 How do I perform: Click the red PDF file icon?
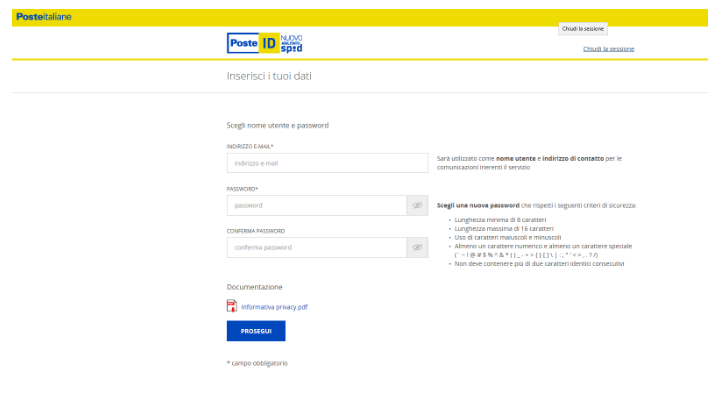(231, 306)
